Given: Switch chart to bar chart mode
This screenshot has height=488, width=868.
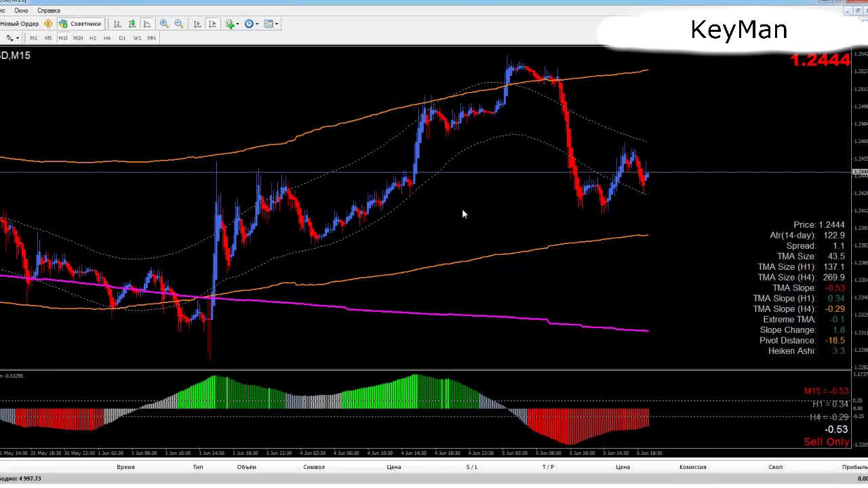Looking at the screenshot, I should pyautogui.click(x=117, y=24).
